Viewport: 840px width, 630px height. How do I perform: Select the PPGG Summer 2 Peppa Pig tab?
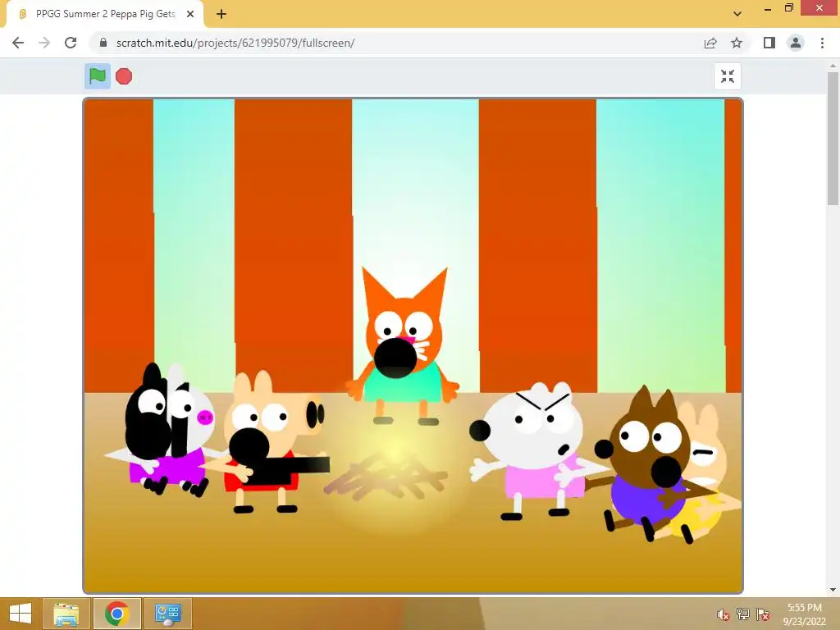point(105,14)
